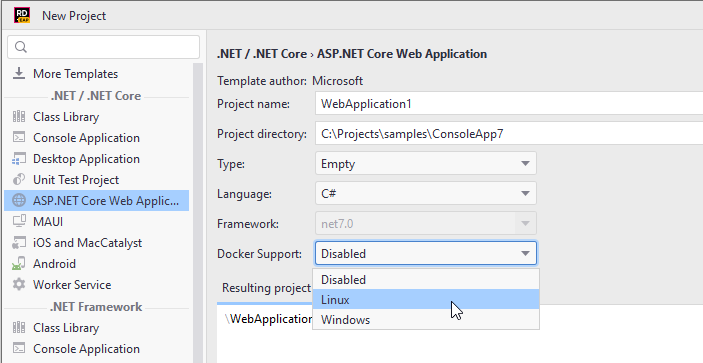This screenshot has width=703, height=363.
Task: Click the Project name field
Action: 509,104
